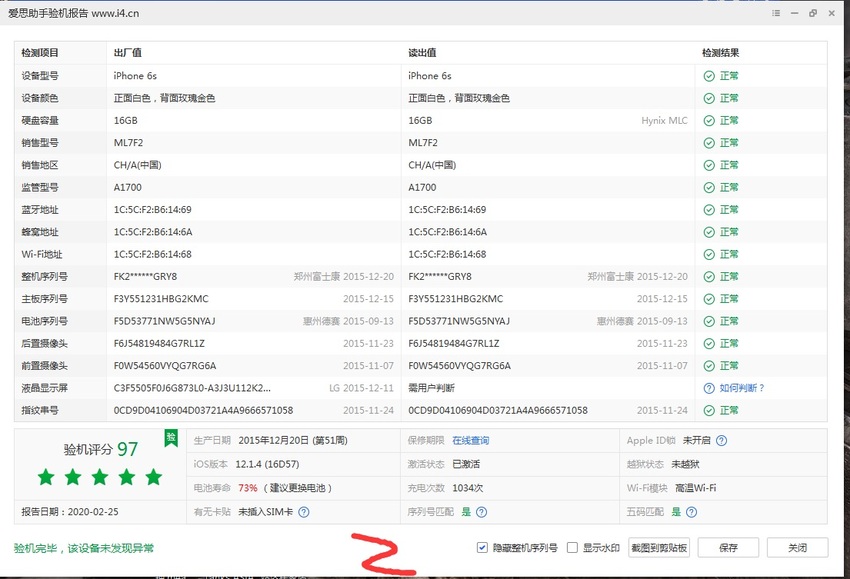Click the green check icon in 设备型号 row
Screen dimensions: 850x579
point(709,76)
